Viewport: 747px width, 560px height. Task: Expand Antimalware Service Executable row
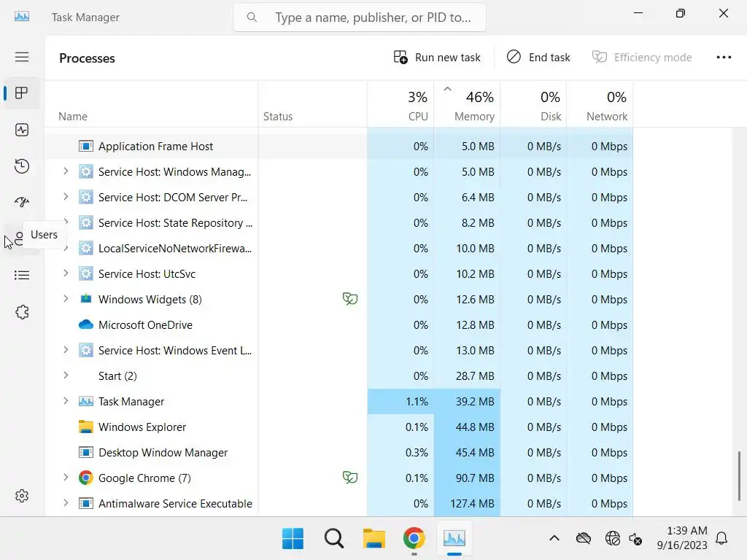(x=66, y=503)
